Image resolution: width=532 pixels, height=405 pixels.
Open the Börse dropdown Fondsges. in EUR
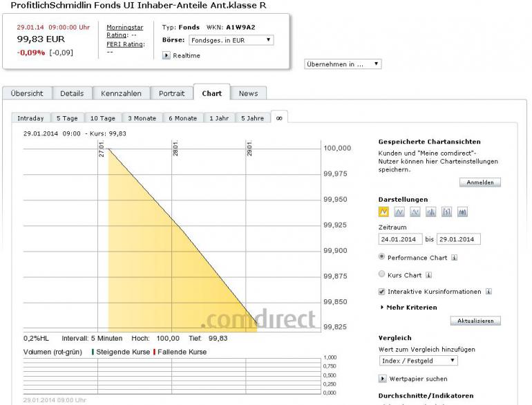point(231,40)
